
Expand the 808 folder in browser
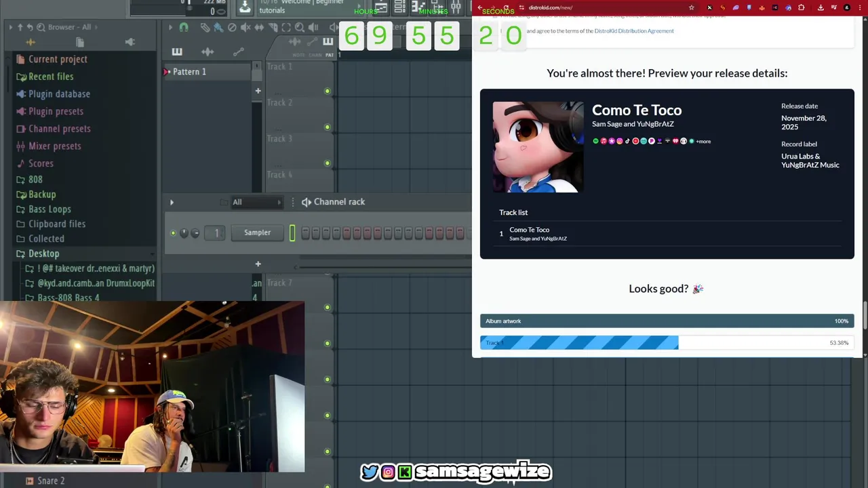[x=35, y=180]
